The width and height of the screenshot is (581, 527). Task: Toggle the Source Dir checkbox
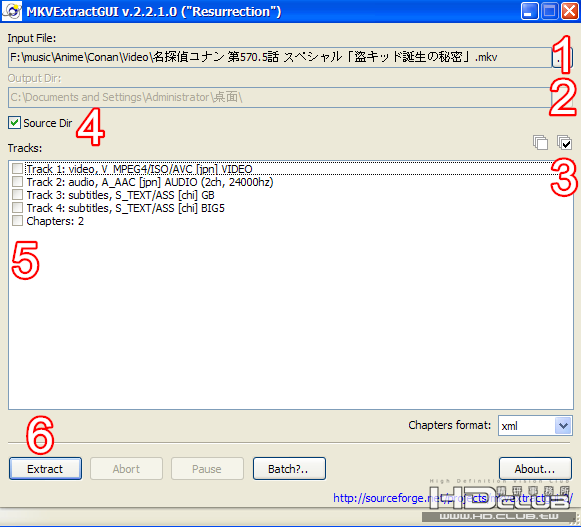pyautogui.click(x=14, y=123)
